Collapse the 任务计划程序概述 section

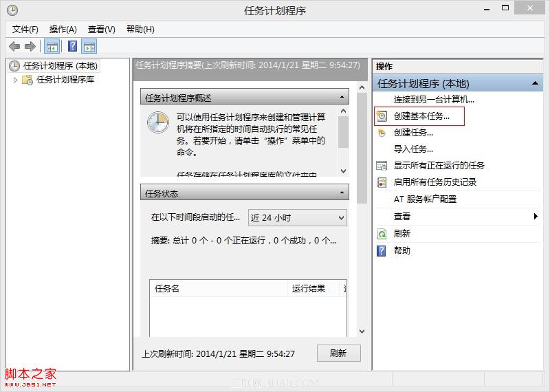(x=342, y=98)
